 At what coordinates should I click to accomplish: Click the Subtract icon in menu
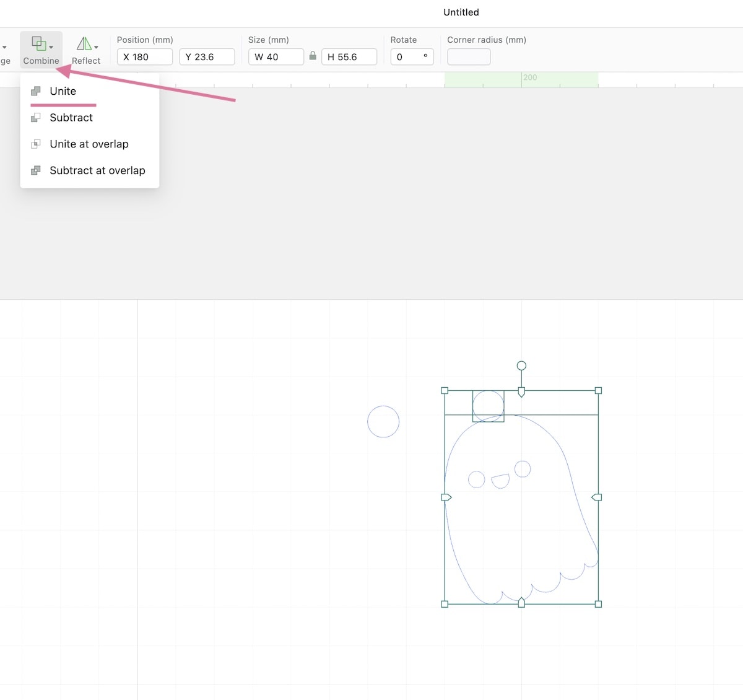(x=36, y=118)
